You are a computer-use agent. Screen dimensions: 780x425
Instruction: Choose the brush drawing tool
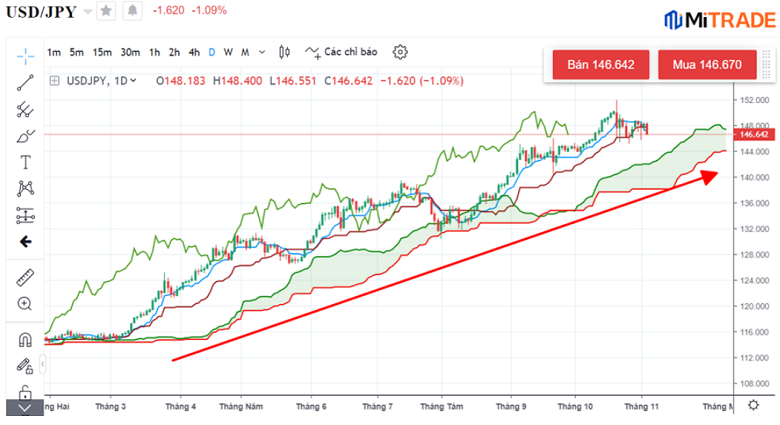(26, 135)
